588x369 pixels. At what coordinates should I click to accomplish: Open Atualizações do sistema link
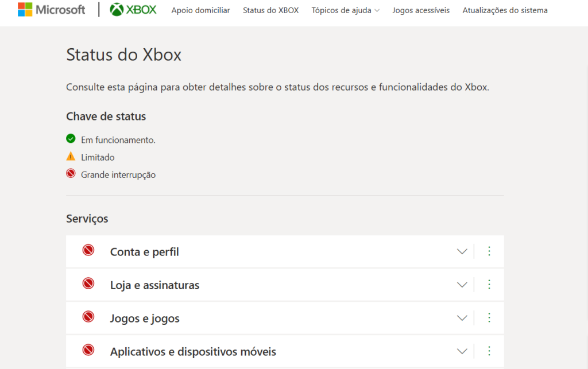pos(505,10)
